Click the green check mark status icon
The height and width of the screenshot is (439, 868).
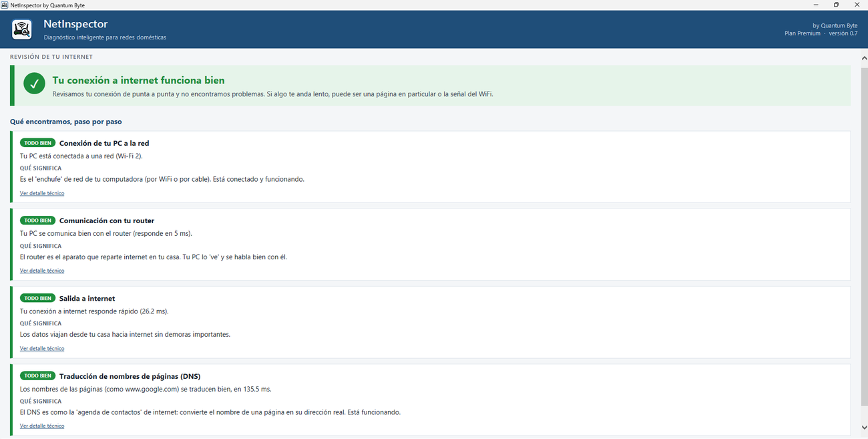[34, 84]
